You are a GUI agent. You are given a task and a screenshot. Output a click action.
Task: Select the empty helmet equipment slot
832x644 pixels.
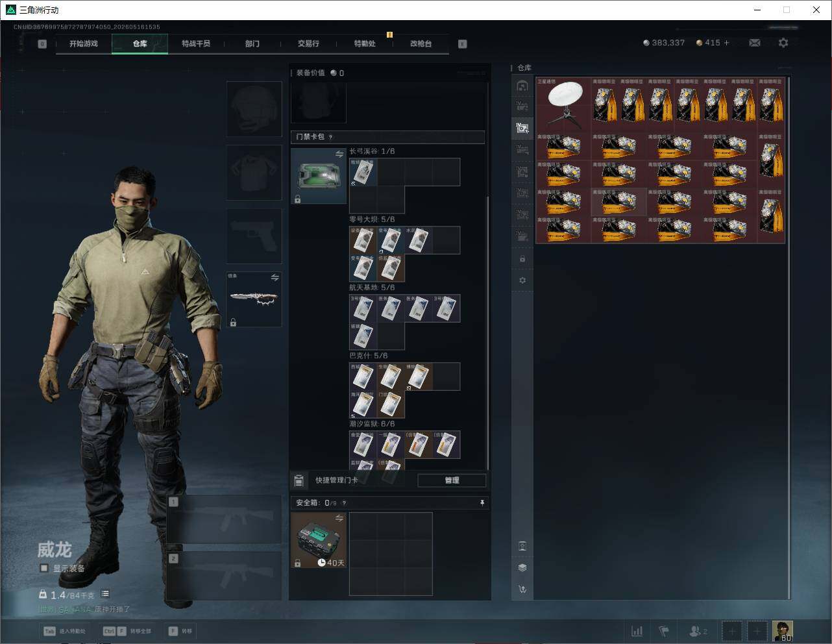point(254,108)
